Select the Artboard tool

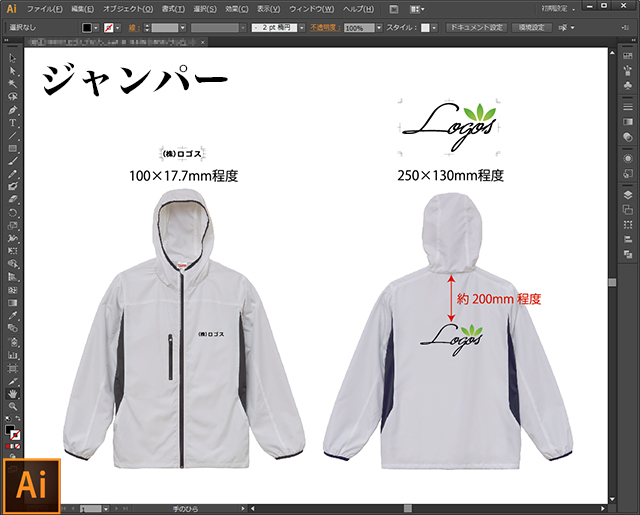(x=13, y=368)
